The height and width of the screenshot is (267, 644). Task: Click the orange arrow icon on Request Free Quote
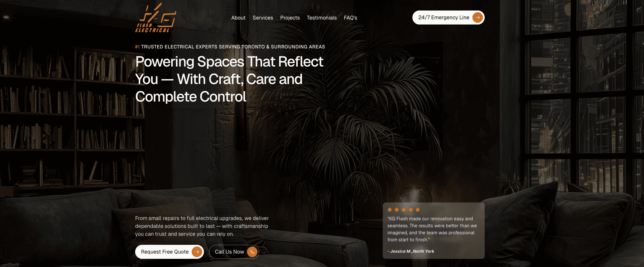[197, 252]
